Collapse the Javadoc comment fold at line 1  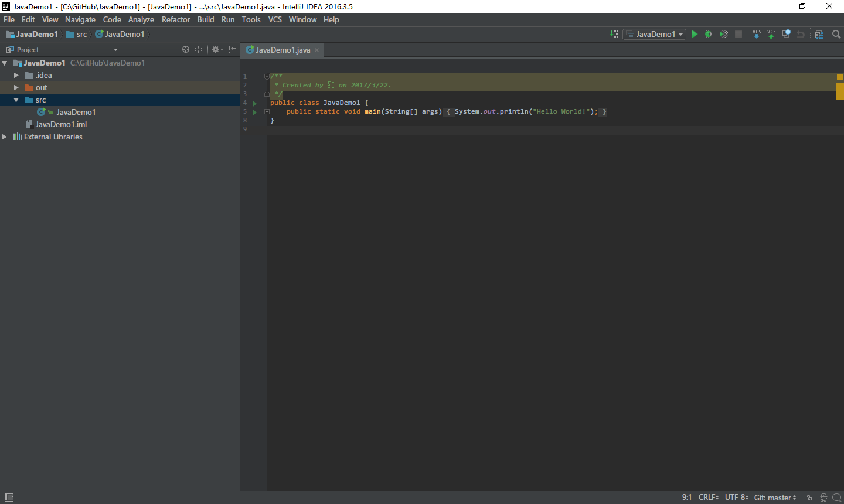(267, 76)
